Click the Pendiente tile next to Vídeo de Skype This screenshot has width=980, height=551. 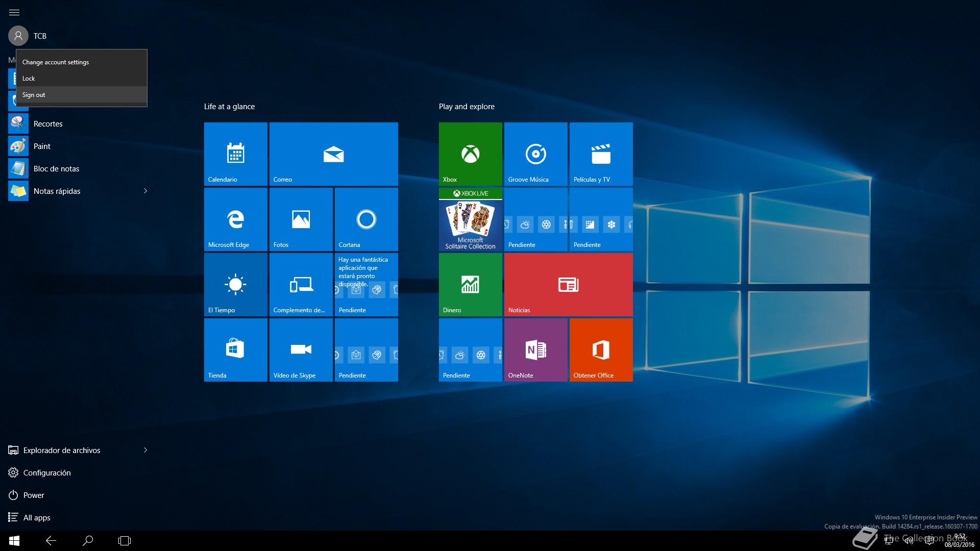click(366, 349)
